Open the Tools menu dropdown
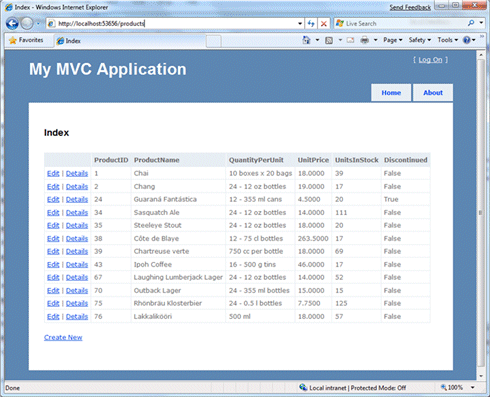 [x=448, y=40]
